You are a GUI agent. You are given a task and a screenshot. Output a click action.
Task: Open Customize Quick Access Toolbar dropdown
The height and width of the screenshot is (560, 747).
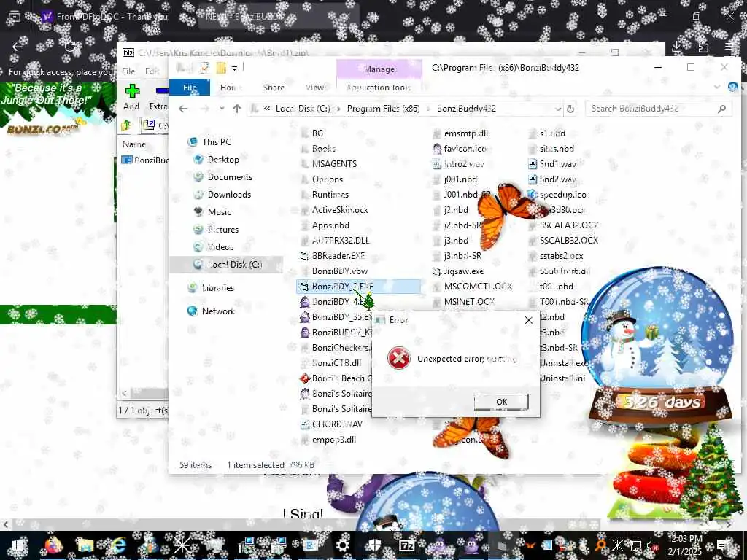pos(234,69)
